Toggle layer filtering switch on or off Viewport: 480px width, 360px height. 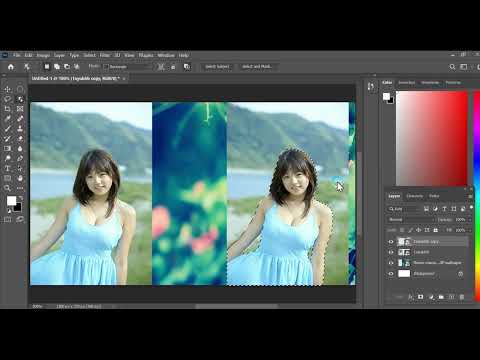click(x=471, y=208)
